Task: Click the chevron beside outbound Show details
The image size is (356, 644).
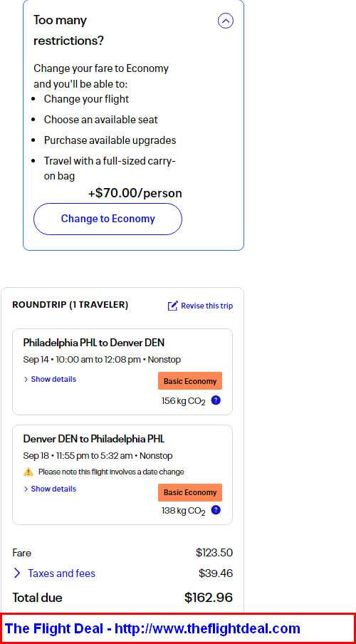Action: coord(26,379)
